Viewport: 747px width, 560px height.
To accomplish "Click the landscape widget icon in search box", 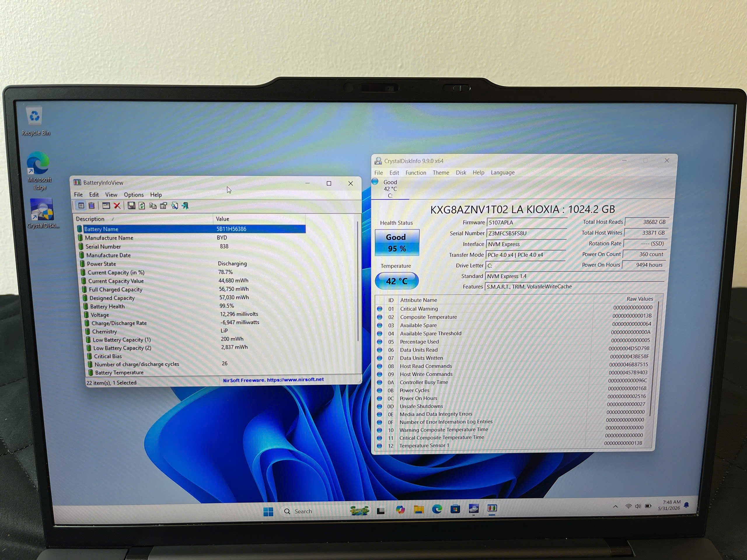I will (x=359, y=510).
